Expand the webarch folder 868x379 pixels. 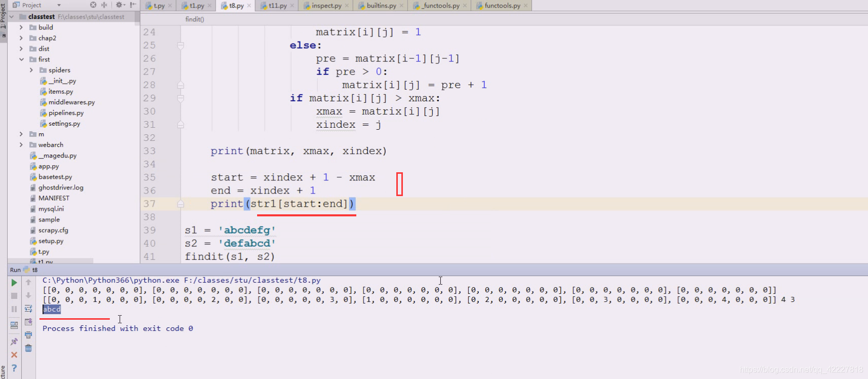[x=21, y=145]
